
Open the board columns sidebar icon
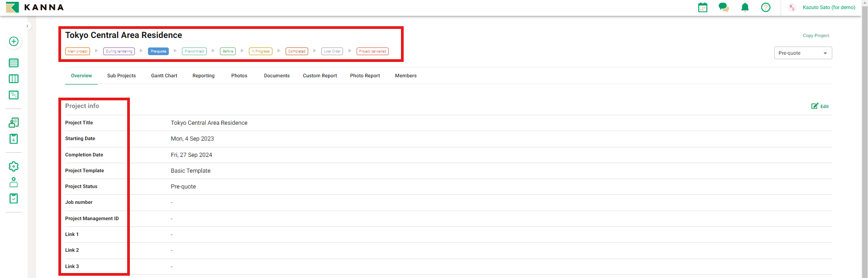pyautogui.click(x=14, y=79)
